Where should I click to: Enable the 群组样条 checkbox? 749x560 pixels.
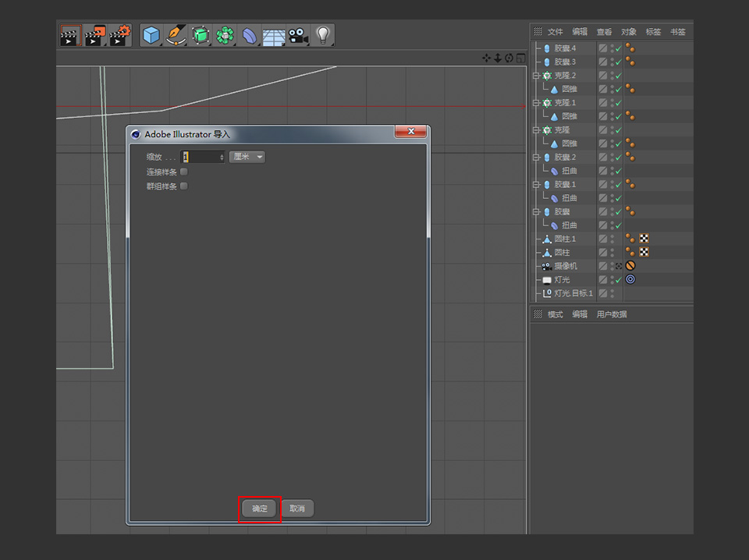pyautogui.click(x=183, y=186)
